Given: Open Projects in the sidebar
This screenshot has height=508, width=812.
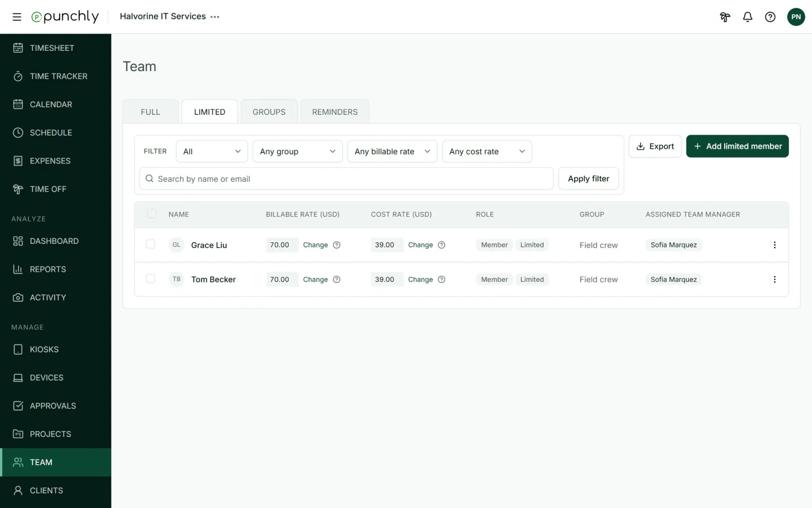Looking at the screenshot, I should [56, 434].
